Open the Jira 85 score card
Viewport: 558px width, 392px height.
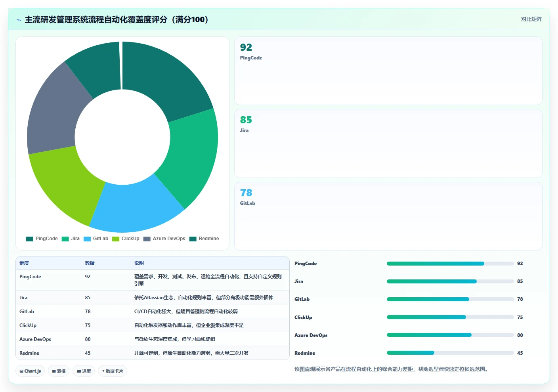click(388, 143)
